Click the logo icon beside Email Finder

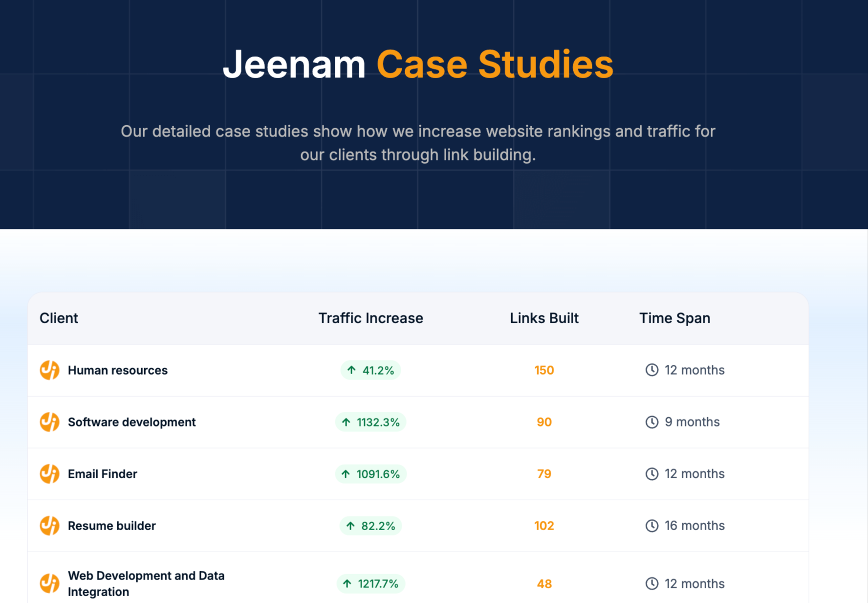(x=49, y=474)
